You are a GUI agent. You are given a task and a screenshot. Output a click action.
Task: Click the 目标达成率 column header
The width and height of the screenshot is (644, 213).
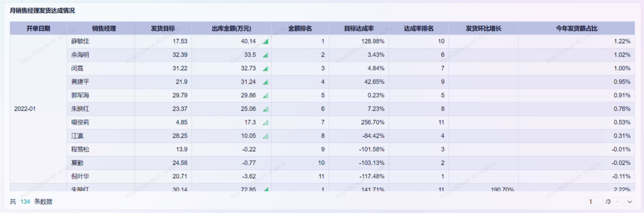point(359,28)
